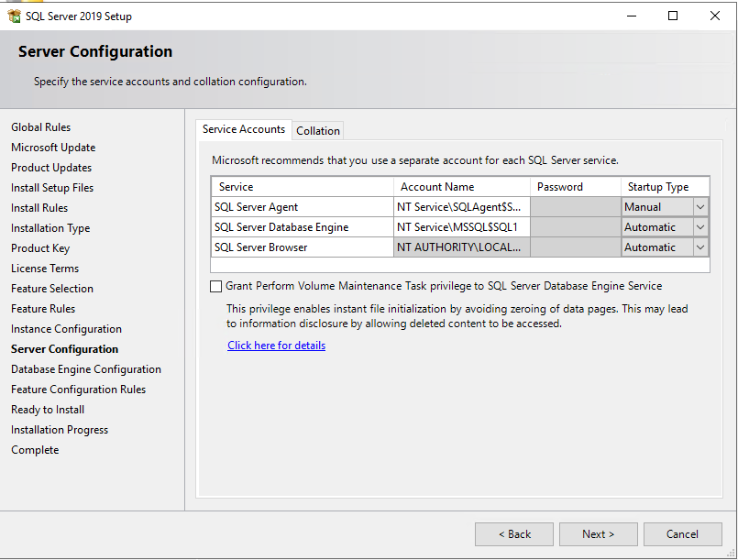Open the Click here for details link
Screen dimensions: 738x560
tap(276, 346)
